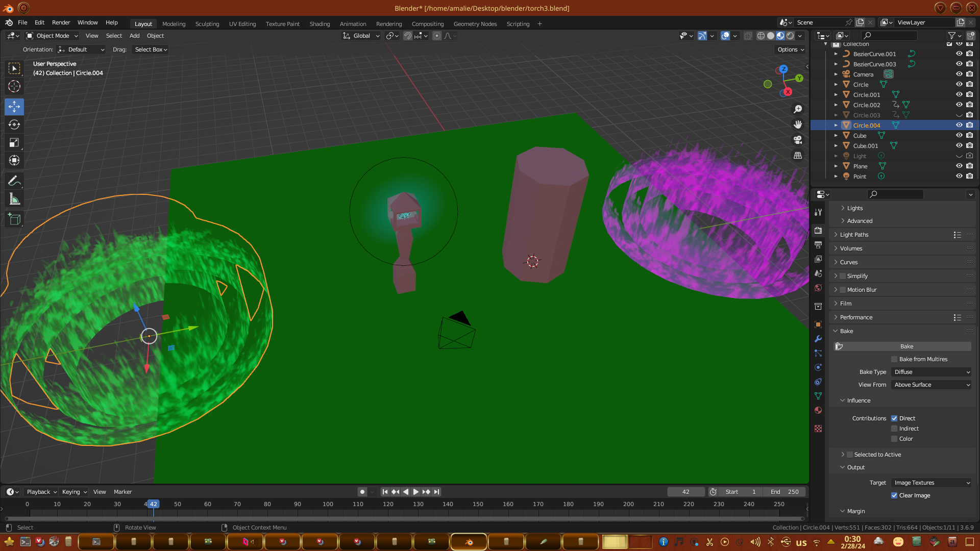Click the Add Cube tool icon
The height and width of the screenshot is (551, 980).
(14, 219)
